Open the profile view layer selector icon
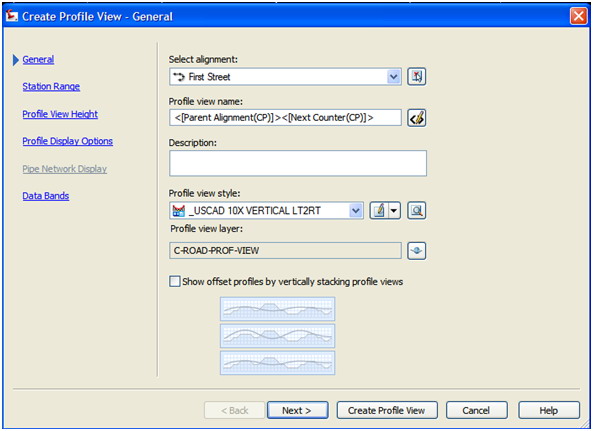Screen dimensions: 593x431 416,251
